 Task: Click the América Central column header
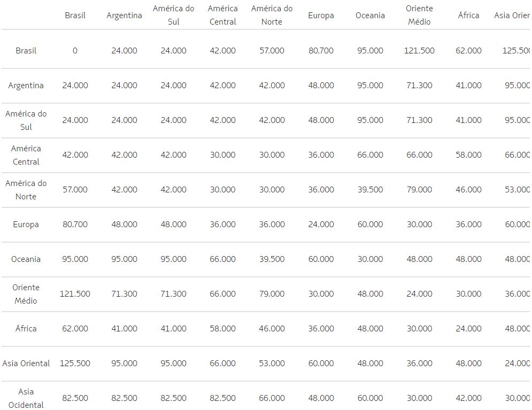pos(222,15)
